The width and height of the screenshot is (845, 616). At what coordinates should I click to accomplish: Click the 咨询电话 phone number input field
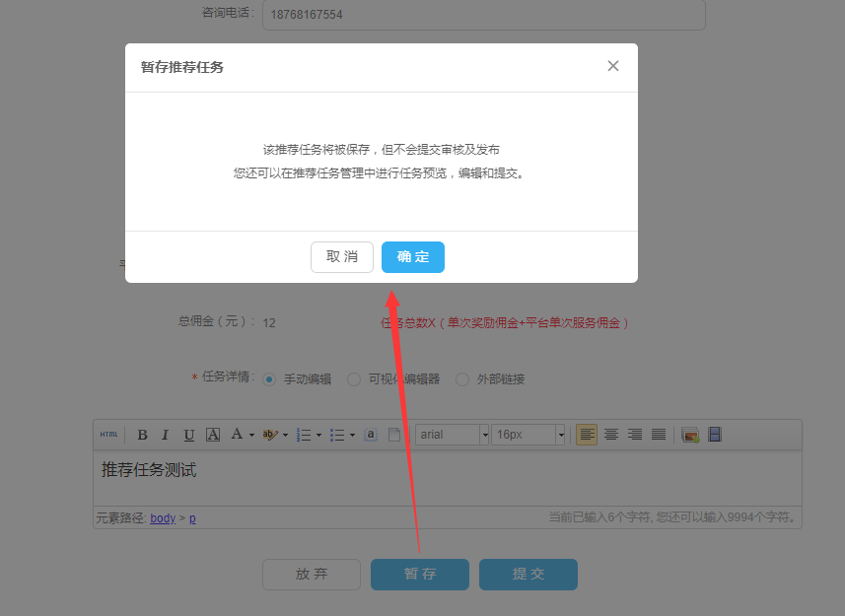point(483,15)
